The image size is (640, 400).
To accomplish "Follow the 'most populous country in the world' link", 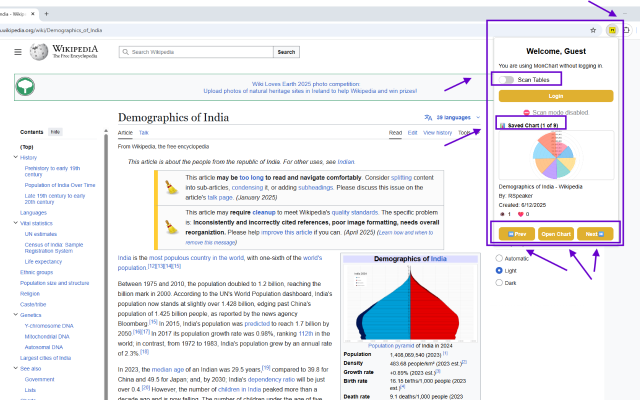I will point(196,258).
